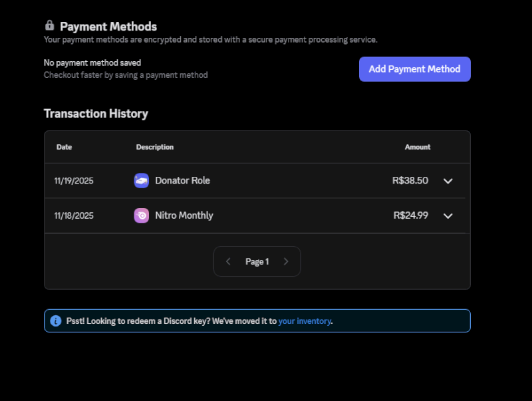The height and width of the screenshot is (401, 532).
Task: Click the R$24.99 amount
Action: pyautogui.click(x=410, y=215)
